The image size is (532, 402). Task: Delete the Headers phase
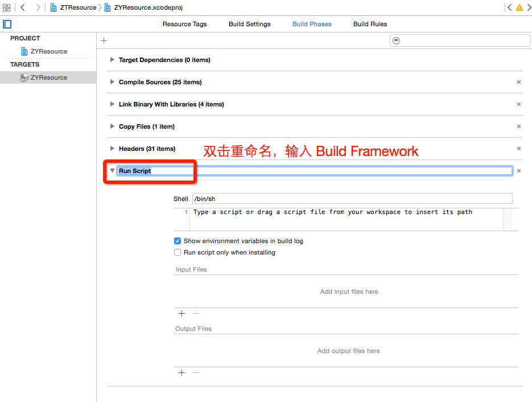tap(519, 149)
